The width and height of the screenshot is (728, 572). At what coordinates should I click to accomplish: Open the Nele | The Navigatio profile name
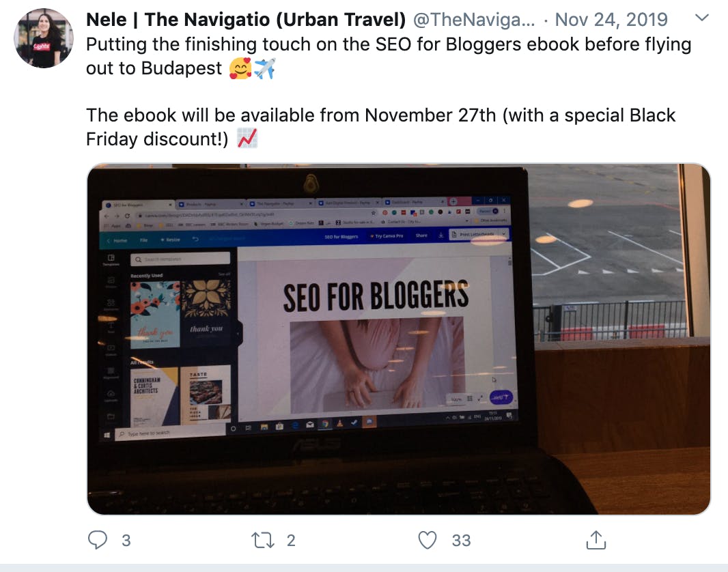(x=246, y=20)
